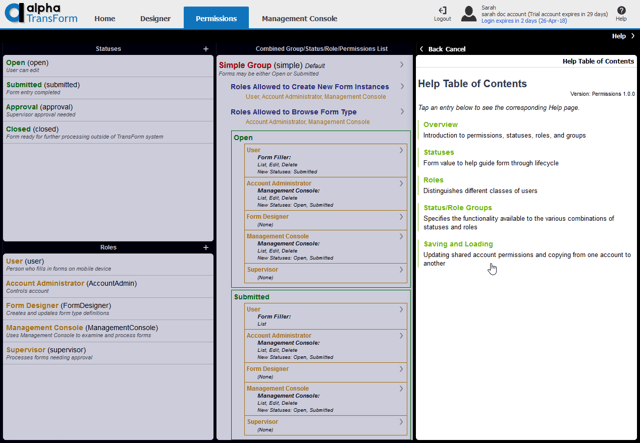Open Help via question mark icon

tap(621, 10)
